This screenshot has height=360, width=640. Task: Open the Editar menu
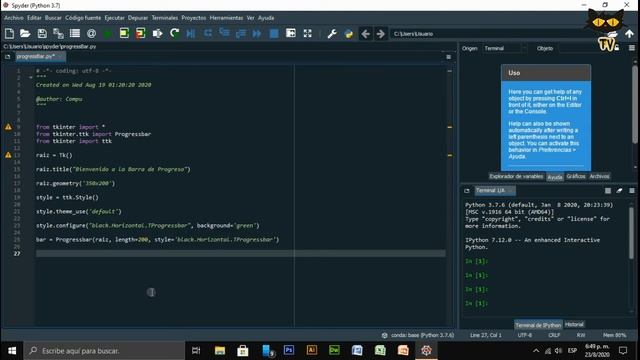coord(34,18)
